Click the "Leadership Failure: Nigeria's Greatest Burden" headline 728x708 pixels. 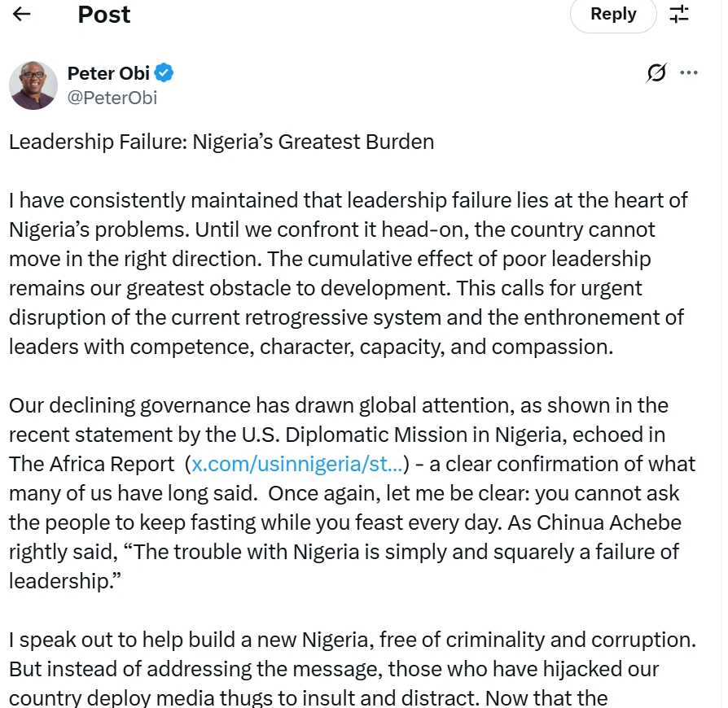(221, 142)
